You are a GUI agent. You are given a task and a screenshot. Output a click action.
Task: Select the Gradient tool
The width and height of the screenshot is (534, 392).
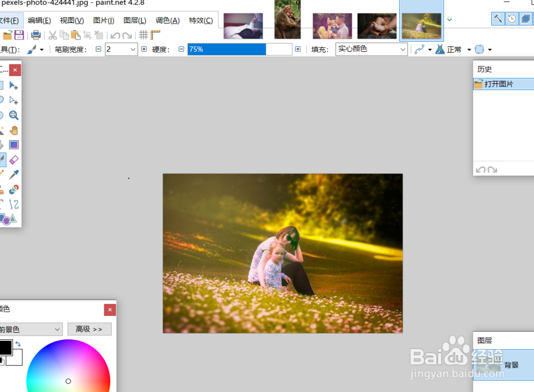(14, 145)
